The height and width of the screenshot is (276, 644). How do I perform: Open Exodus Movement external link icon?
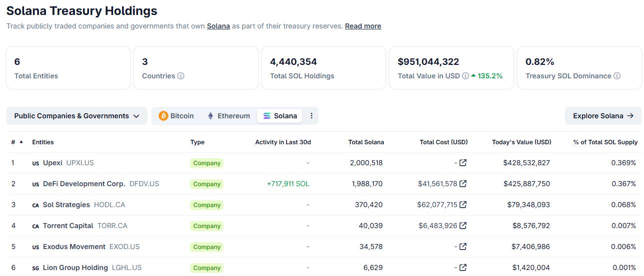(x=463, y=247)
